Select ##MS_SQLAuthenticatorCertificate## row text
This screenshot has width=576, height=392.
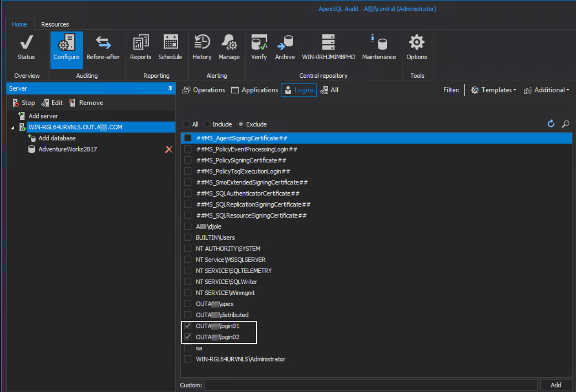point(248,193)
